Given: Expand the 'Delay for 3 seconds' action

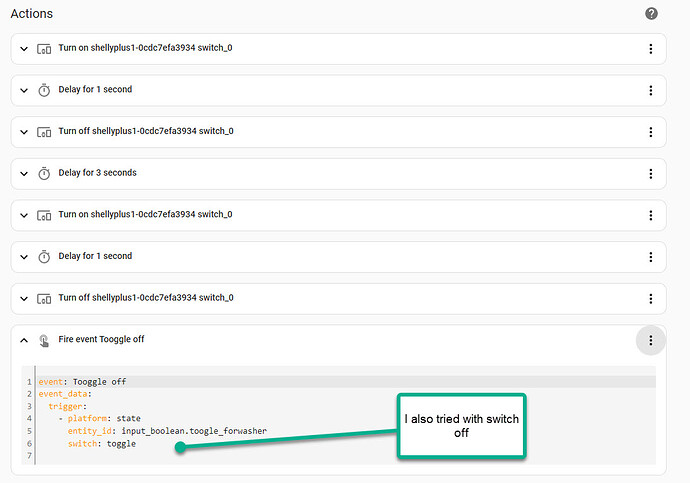Looking at the screenshot, I should point(24,174).
